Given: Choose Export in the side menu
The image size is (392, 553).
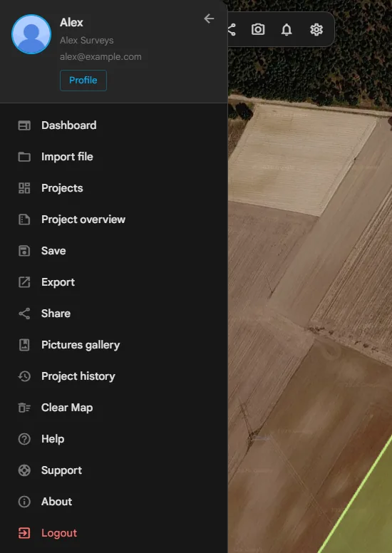Looking at the screenshot, I should click(x=58, y=282).
